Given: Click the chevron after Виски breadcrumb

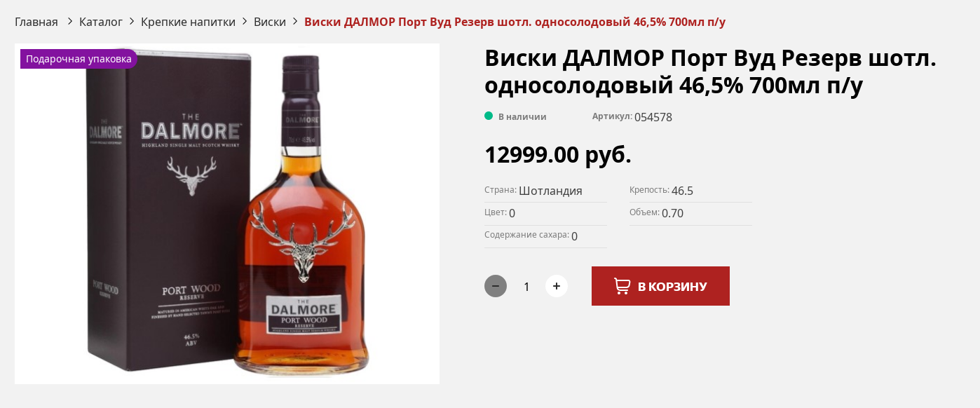Looking at the screenshot, I should [x=295, y=22].
